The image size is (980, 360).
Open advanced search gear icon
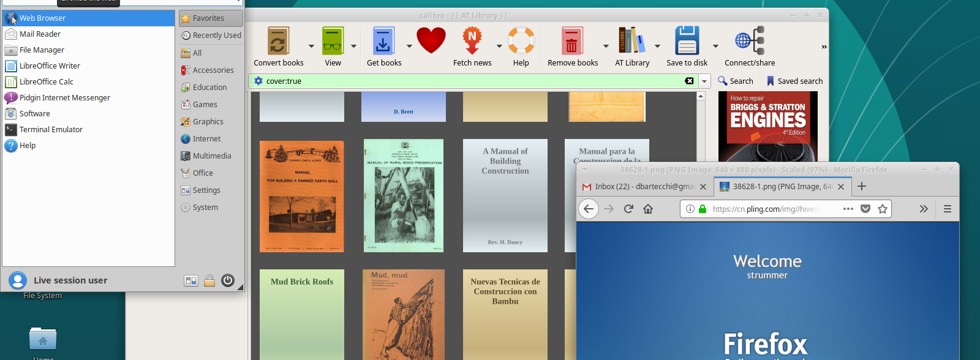(x=258, y=81)
